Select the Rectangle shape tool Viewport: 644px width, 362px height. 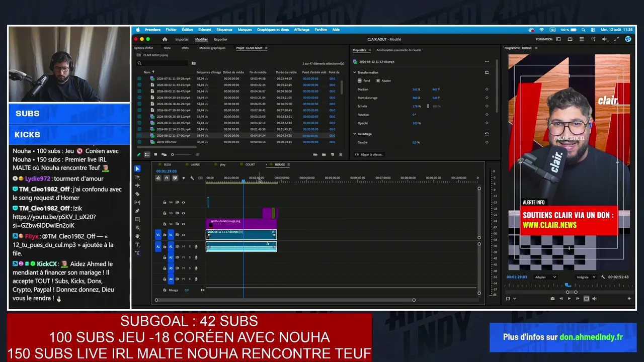coord(138,219)
